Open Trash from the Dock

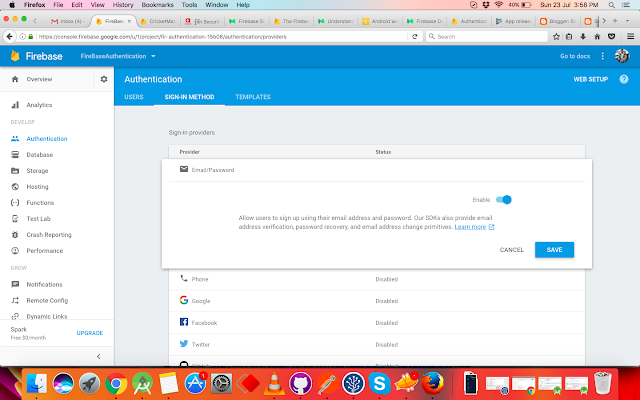603,383
